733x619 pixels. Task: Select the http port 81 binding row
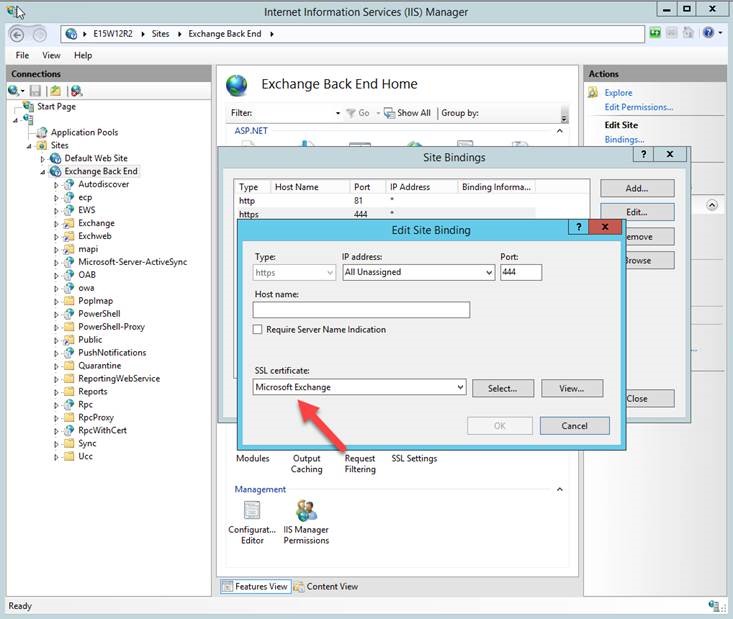[384, 201]
